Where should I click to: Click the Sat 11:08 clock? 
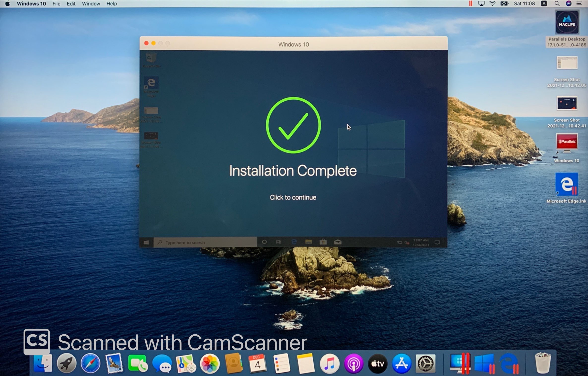(524, 3)
